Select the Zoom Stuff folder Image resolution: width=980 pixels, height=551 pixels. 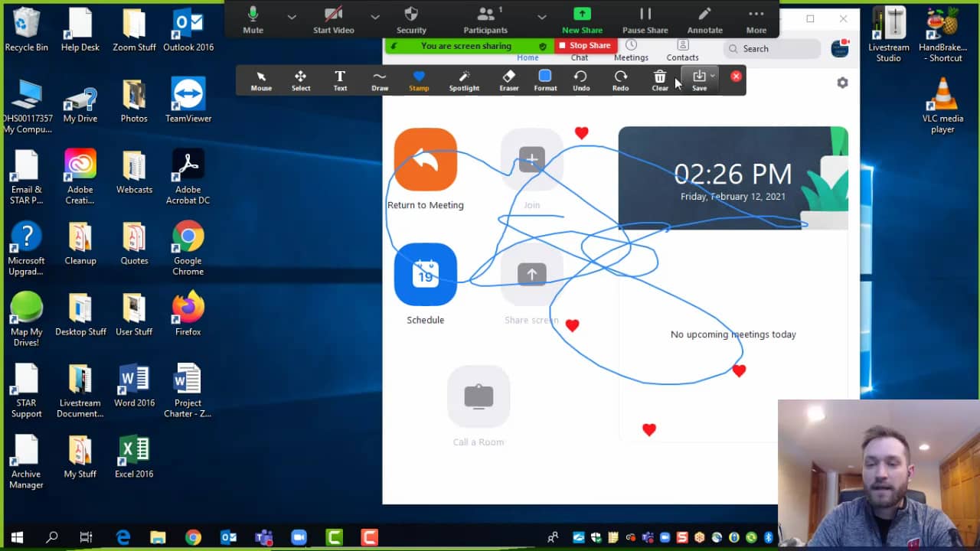[x=134, y=30]
